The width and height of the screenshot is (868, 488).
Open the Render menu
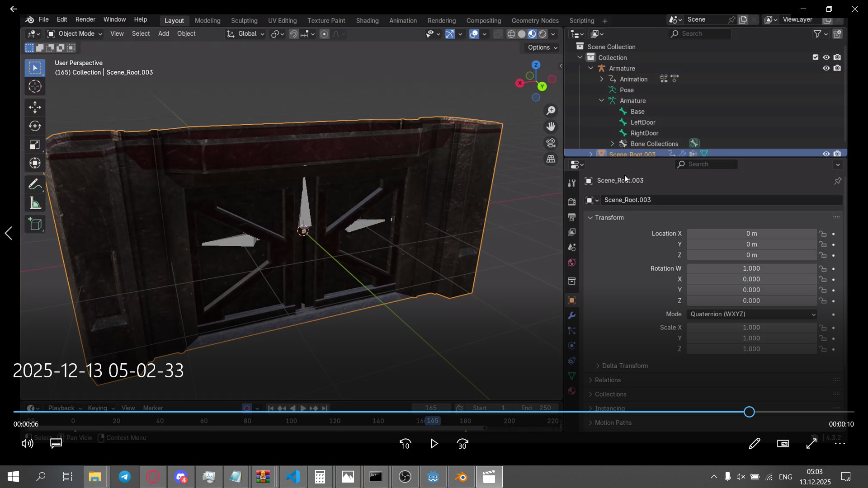coord(85,19)
